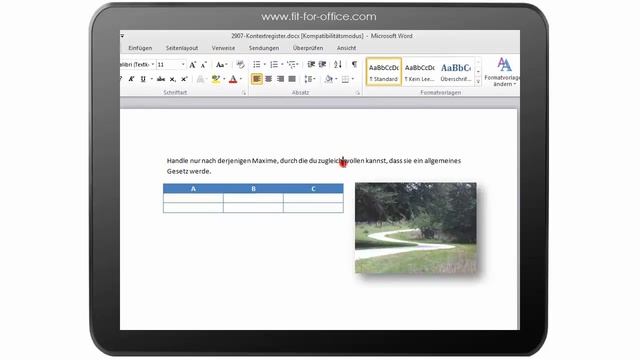Image resolution: width=640 pixels, height=360 pixels.
Task: Toggle strikethrough formatting
Action: [160, 79]
